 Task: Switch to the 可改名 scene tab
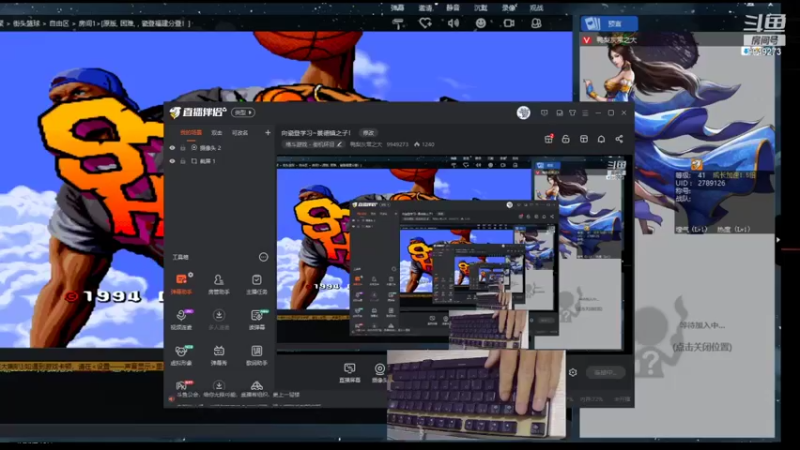240,133
